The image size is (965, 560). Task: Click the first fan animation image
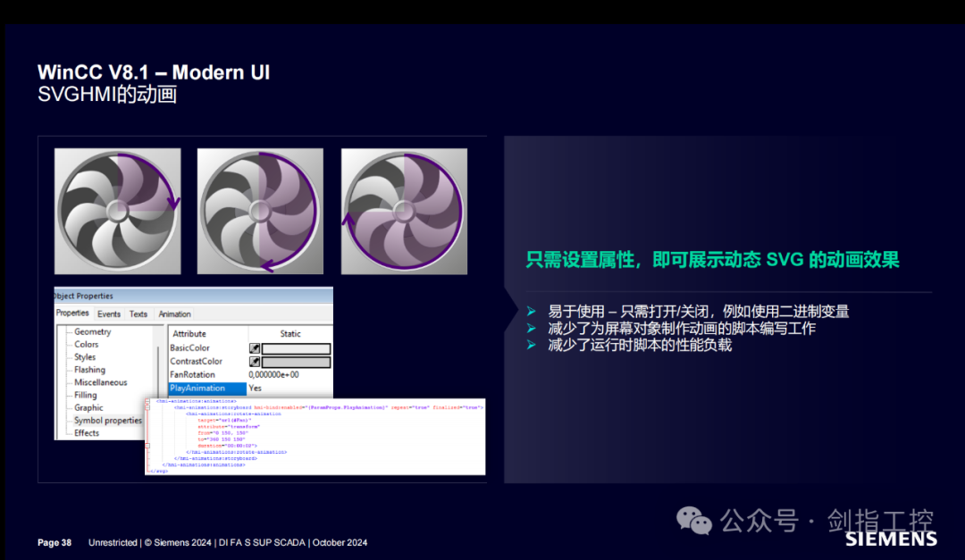click(x=117, y=211)
